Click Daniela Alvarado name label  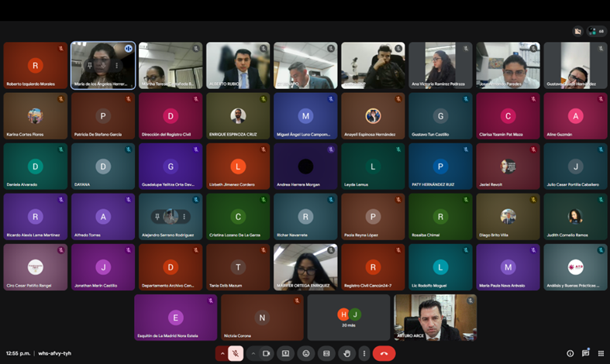22,185
